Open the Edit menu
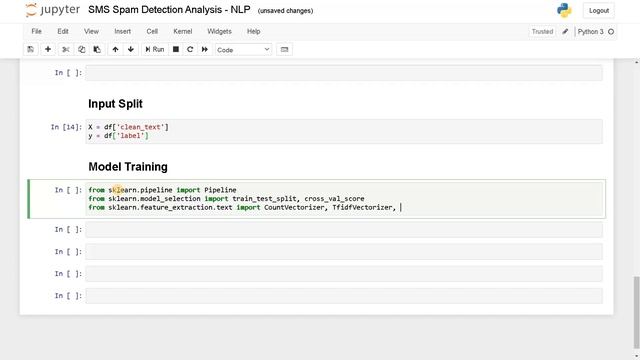This screenshot has height=360, width=640. point(63,31)
